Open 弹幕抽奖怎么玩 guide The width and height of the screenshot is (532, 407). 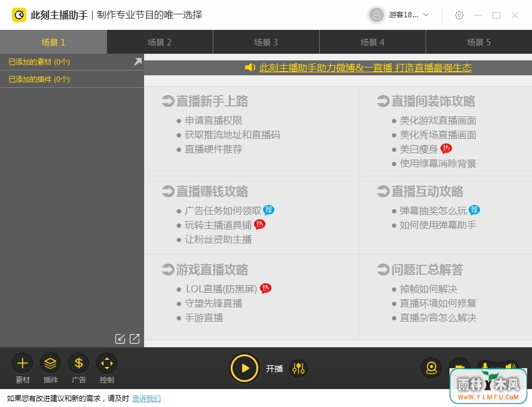(433, 210)
